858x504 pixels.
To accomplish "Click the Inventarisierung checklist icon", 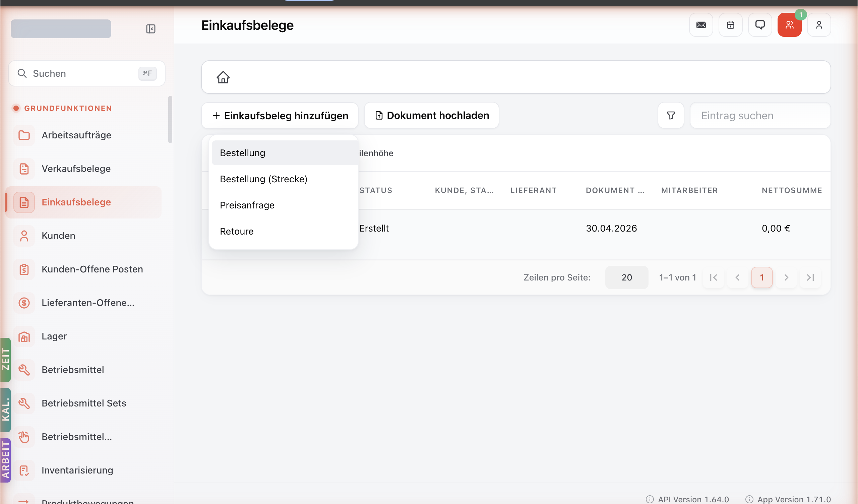I will pyautogui.click(x=24, y=470).
